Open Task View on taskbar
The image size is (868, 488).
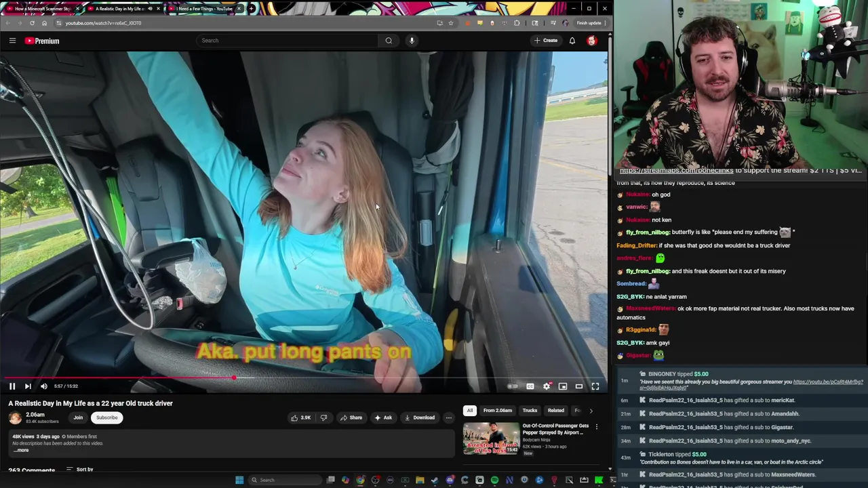(x=331, y=480)
